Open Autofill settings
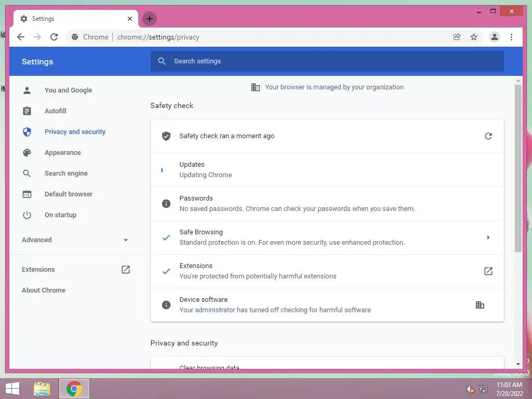This screenshot has height=399, width=532. tap(55, 111)
